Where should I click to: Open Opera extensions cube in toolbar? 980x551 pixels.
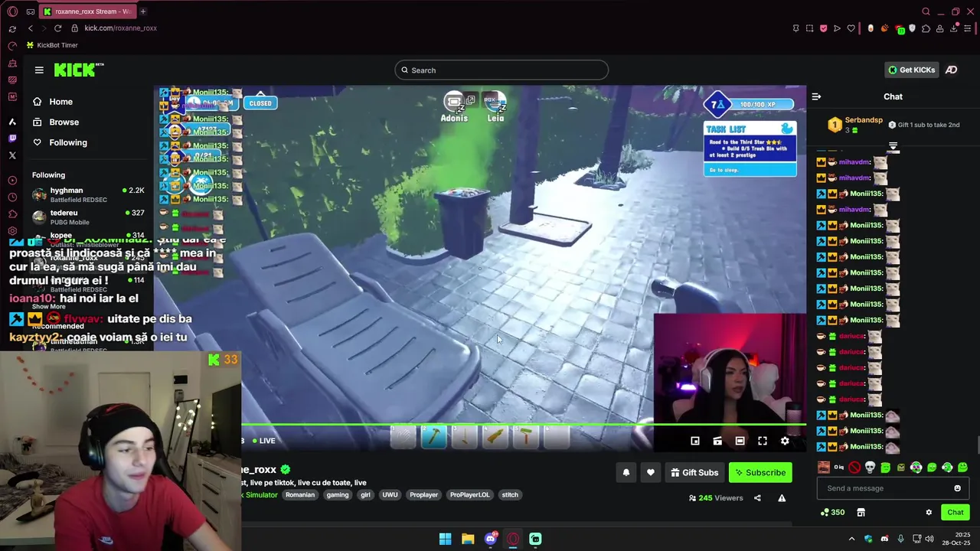pyautogui.click(x=926, y=28)
